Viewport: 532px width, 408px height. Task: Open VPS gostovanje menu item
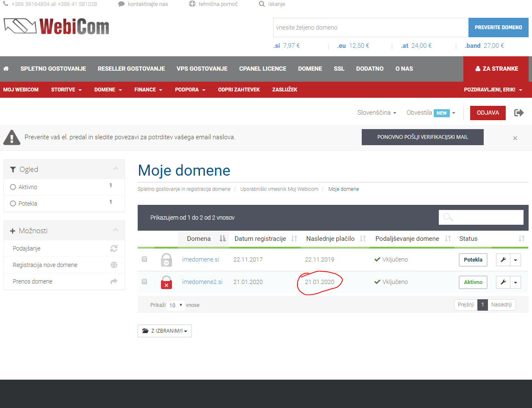(202, 69)
